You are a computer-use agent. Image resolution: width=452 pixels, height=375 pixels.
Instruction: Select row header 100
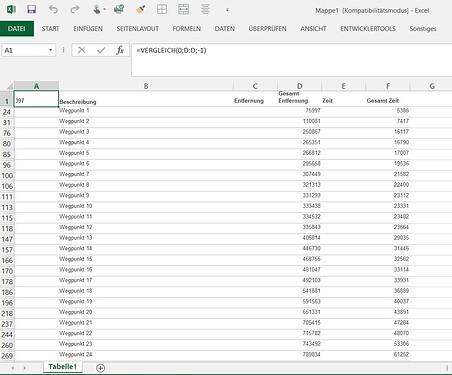point(7,176)
